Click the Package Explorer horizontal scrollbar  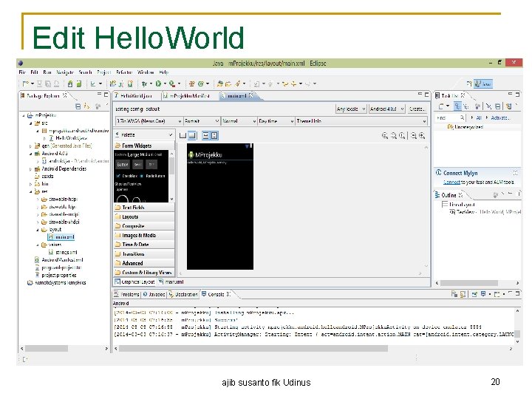(x=47, y=349)
